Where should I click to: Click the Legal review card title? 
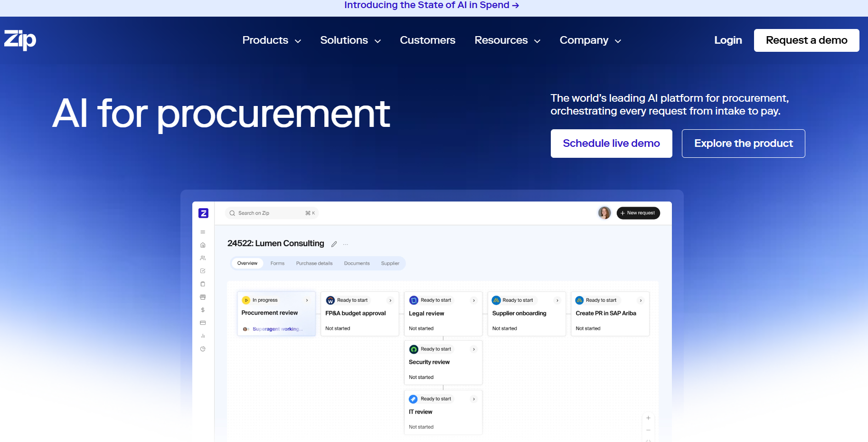tap(426, 314)
